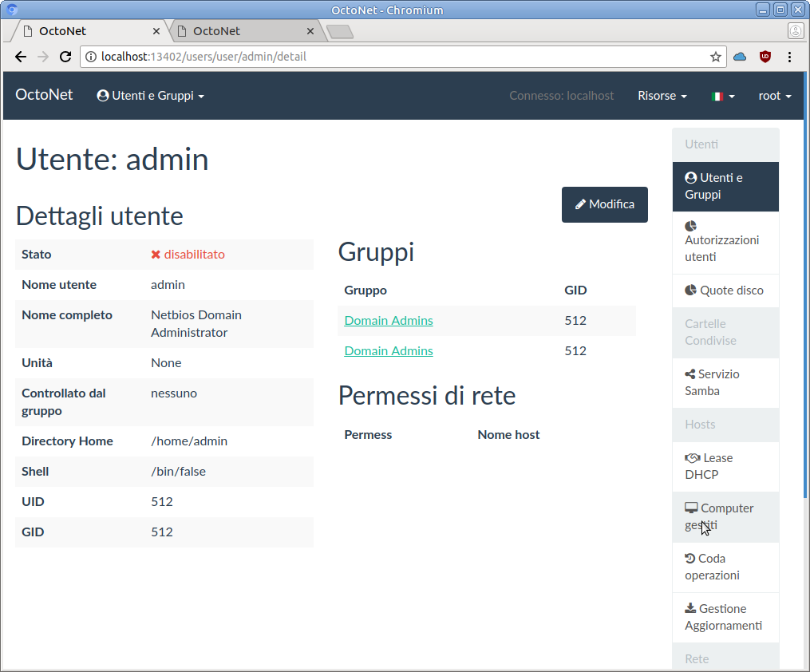Click the handshake icon beside Lease DHCP
The image size is (810, 672).
pos(692,458)
